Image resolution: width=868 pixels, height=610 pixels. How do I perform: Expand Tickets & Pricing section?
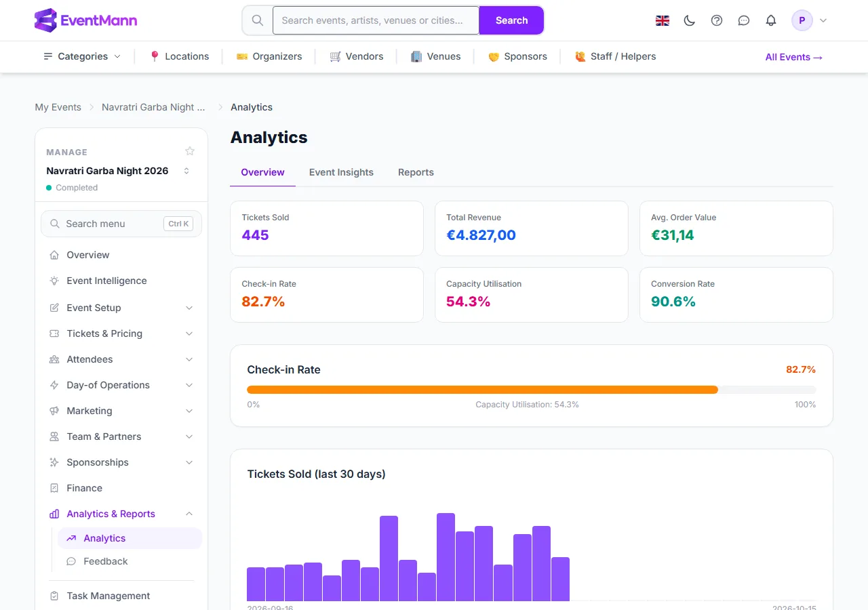pos(189,333)
